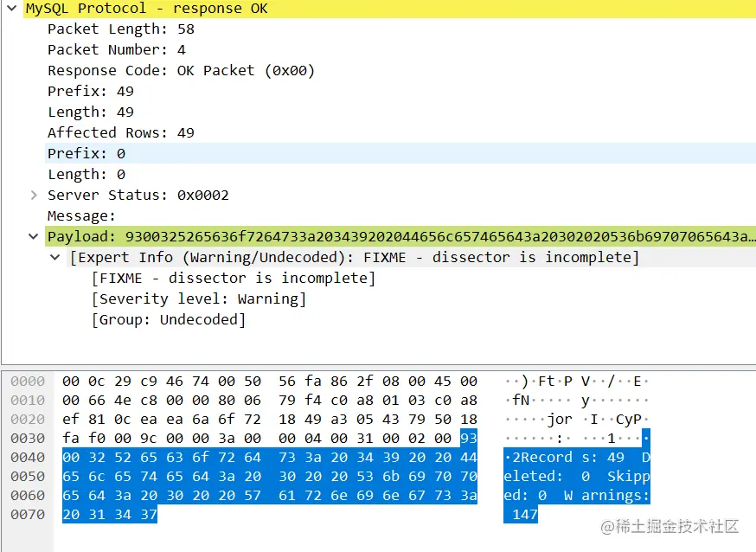The width and height of the screenshot is (756, 552).
Task: Click hex offset 0070 in bytes pane
Action: coord(28,515)
